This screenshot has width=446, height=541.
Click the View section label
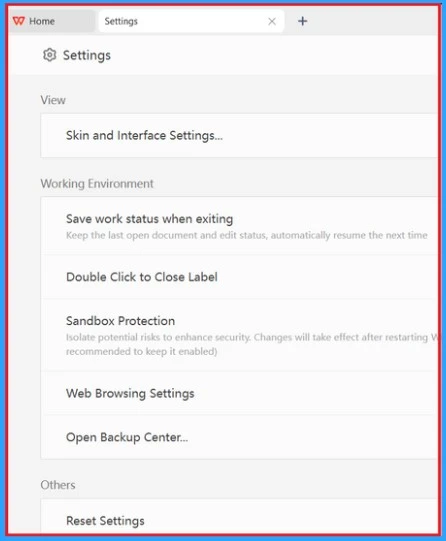click(x=53, y=100)
